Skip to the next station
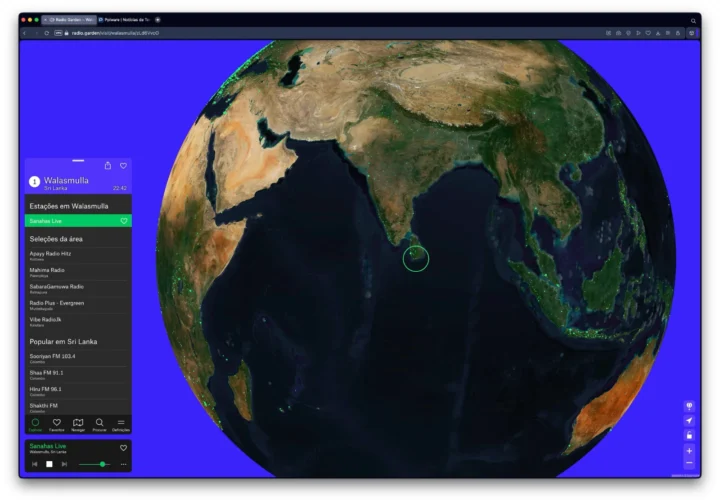 pyautogui.click(x=64, y=464)
